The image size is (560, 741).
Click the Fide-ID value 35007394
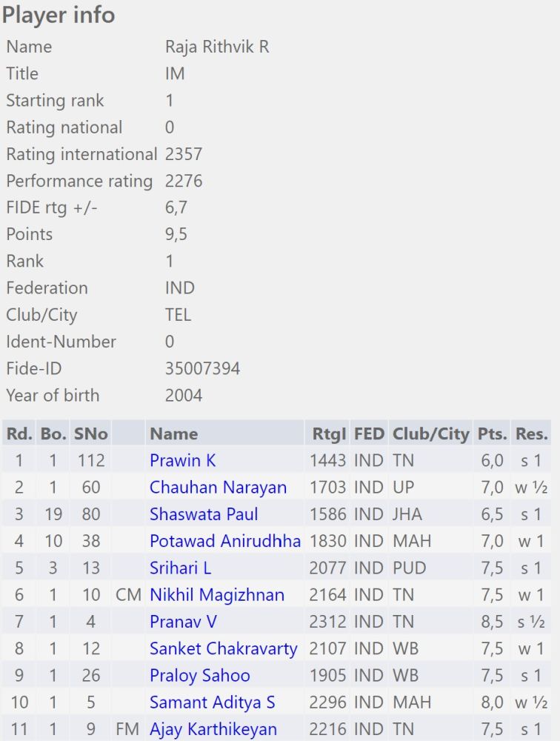[x=202, y=368]
